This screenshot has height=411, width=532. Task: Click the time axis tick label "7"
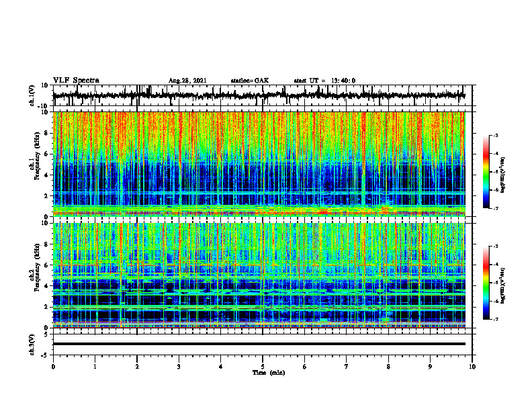click(347, 367)
